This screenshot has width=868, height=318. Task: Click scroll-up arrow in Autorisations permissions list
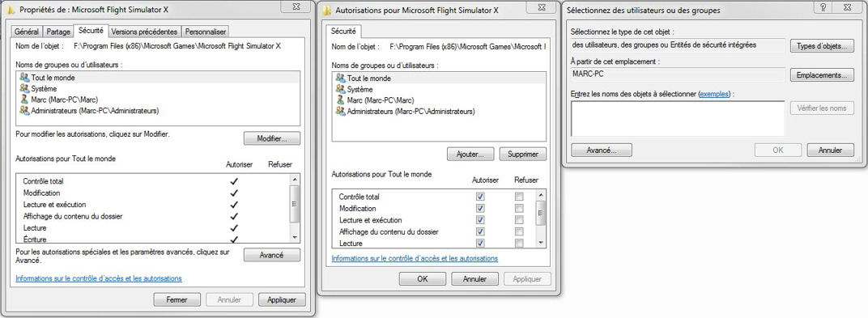click(541, 195)
